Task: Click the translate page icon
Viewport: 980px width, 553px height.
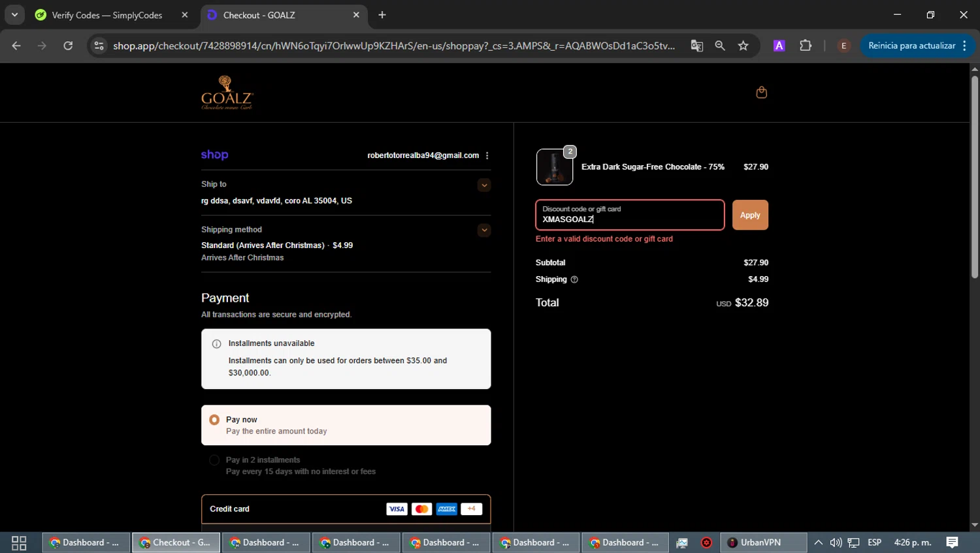Action: (x=696, y=46)
